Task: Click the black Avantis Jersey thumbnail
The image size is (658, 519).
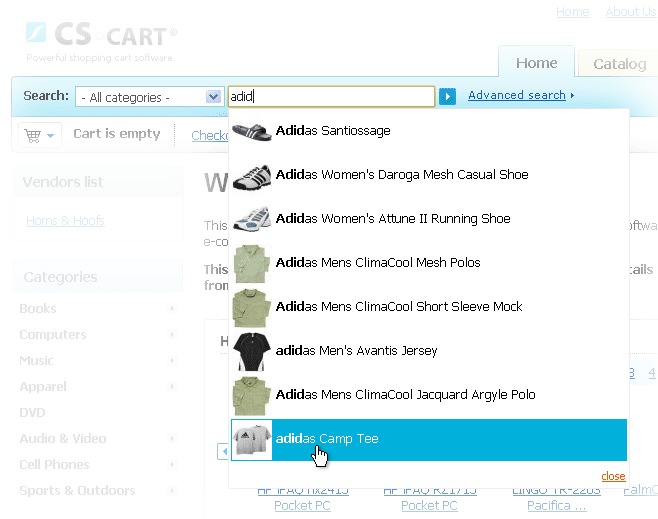Action: 251,352
